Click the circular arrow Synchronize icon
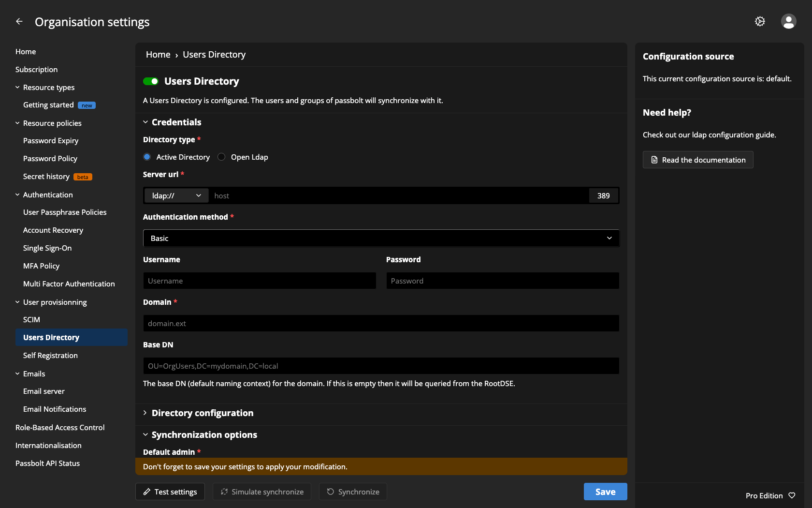Screen dimensions: 812x508 point(331,492)
